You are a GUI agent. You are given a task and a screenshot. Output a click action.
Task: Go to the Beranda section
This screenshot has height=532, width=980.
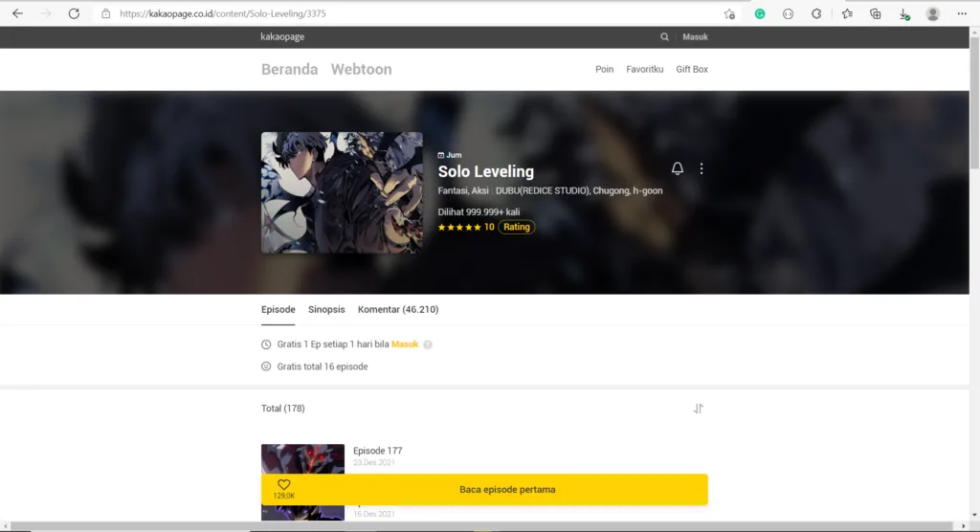(x=289, y=70)
